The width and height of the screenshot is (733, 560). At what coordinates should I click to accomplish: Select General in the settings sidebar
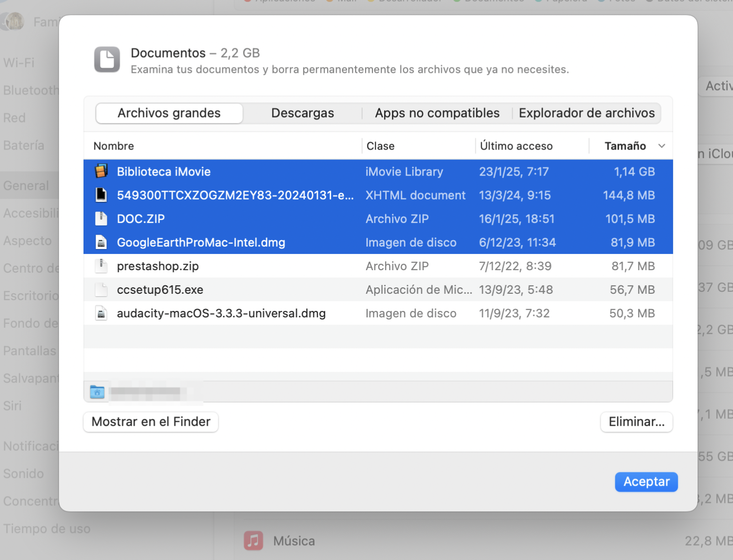(x=26, y=186)
